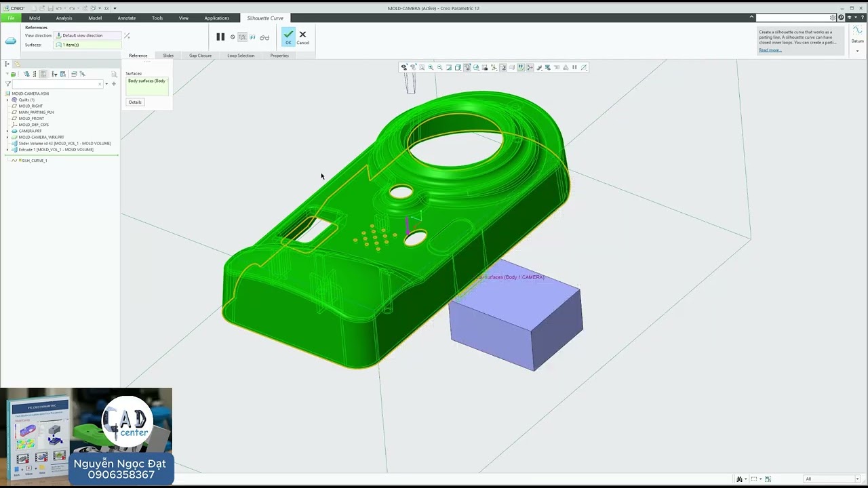This screenshot has height=488, width=868.
Task: Open the display style cube dropdown
Action: coord(458,67)
